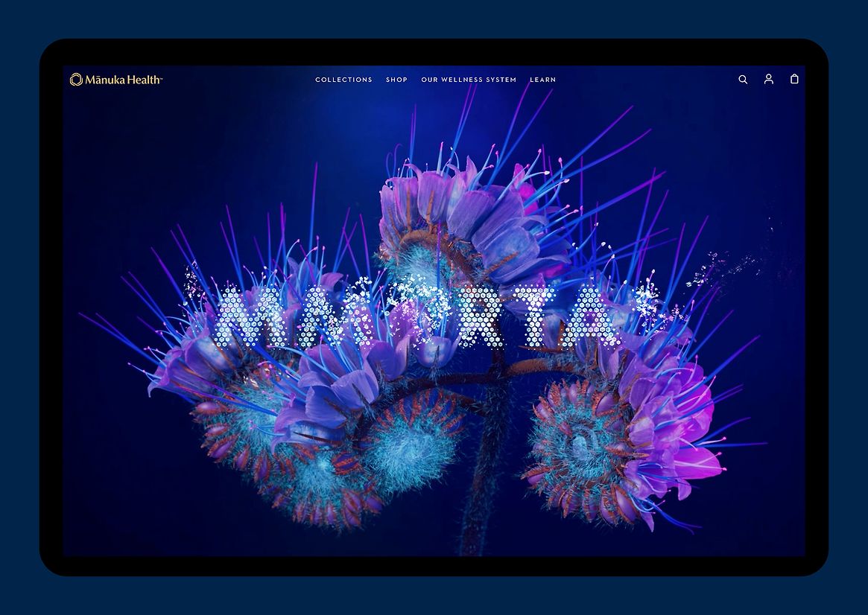The image size is (868, 615).
Task: Select the Shop navigation item
Action: tap(396, 80)
